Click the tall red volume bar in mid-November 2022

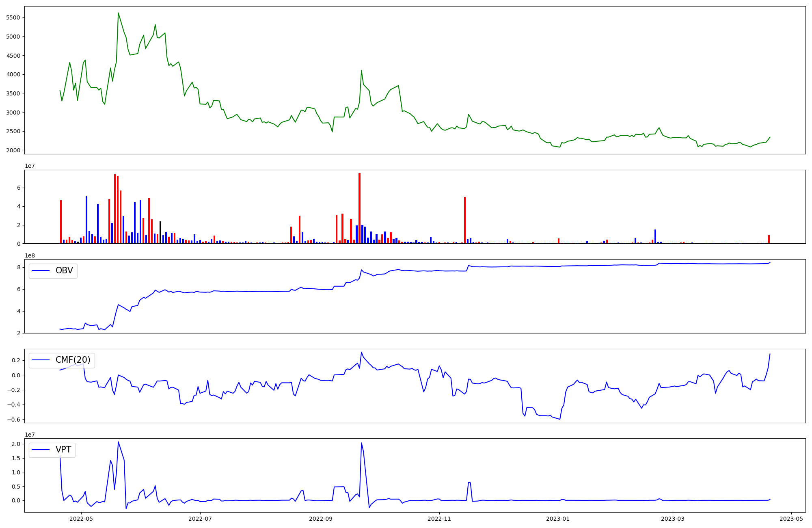tap(465, 220)
